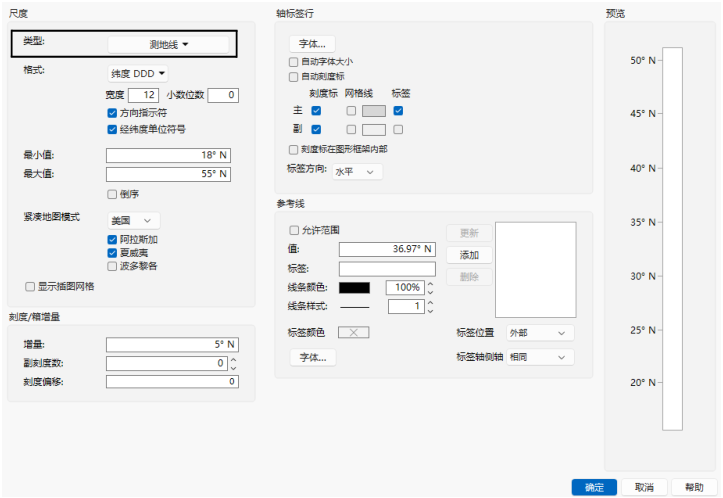The width and height of the screenshot is (723, 498).
Task: Open the 标签方向 水平 dropdown
Action: coord(357,172)
